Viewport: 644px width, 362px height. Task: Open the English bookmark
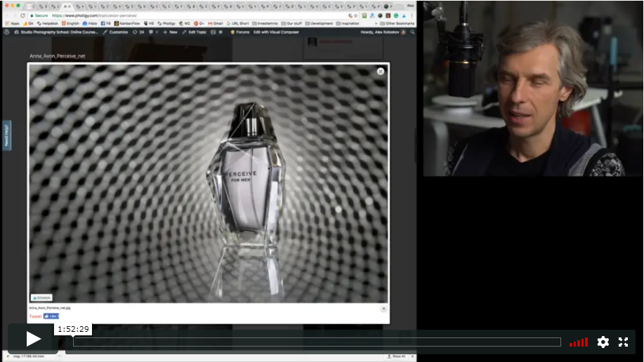(70, 23)
